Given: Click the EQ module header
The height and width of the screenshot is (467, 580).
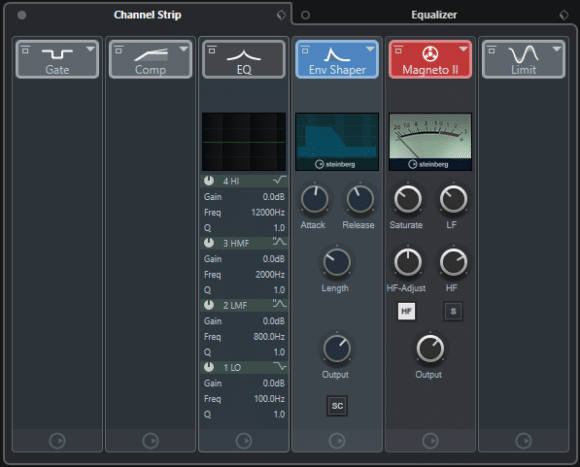Looking at the screenshot, I should pos(244,60).
